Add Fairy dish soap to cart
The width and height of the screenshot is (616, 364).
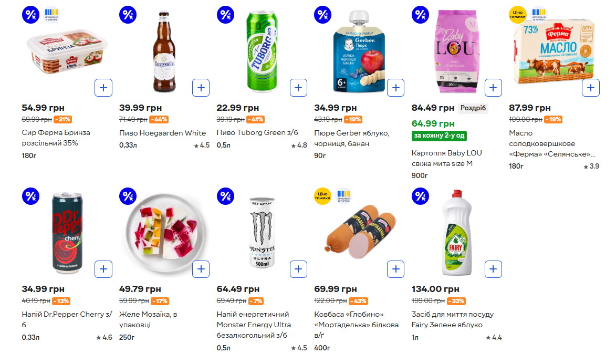click(x=493, y=269)
